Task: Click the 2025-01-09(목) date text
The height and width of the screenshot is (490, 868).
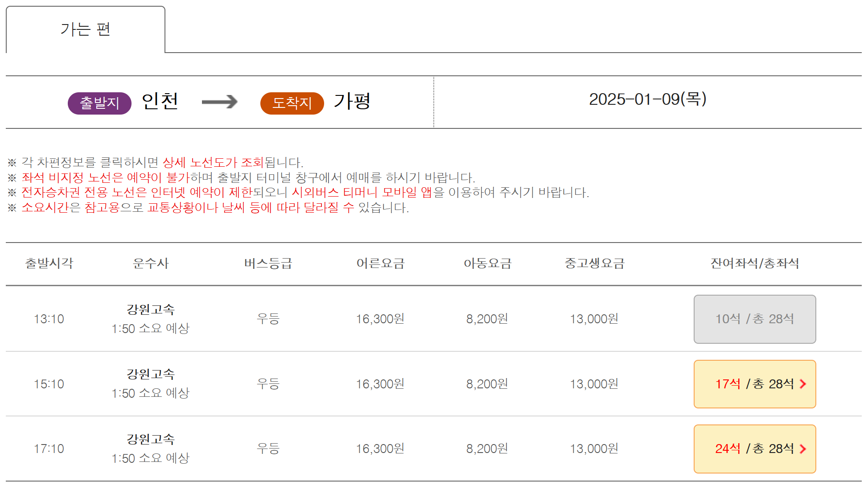Action: coord(647,99)
